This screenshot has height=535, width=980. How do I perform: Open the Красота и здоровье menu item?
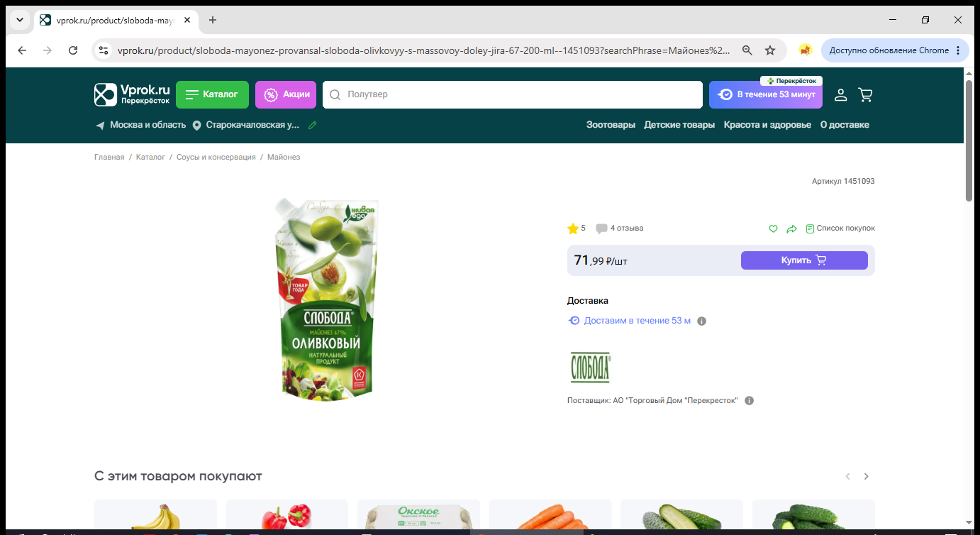[x=767, y=125]
